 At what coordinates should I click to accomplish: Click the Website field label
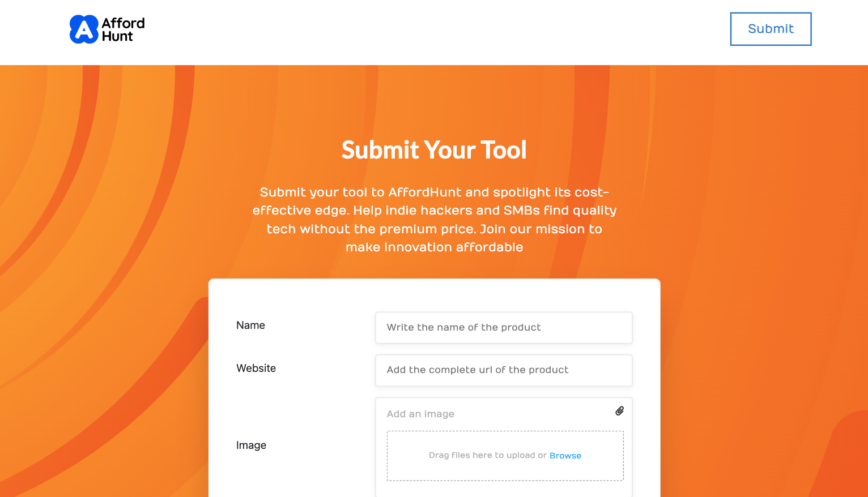pyautogui.click(x=256, y=369)
